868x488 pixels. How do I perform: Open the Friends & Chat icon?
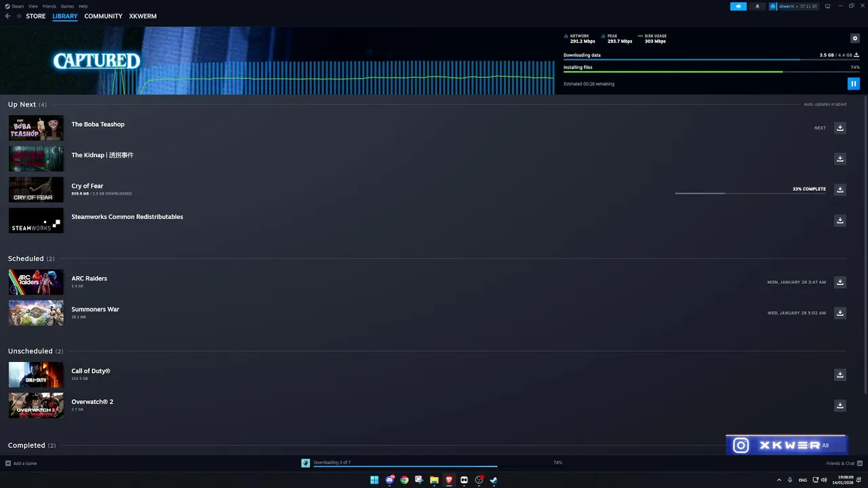point(859,464)
